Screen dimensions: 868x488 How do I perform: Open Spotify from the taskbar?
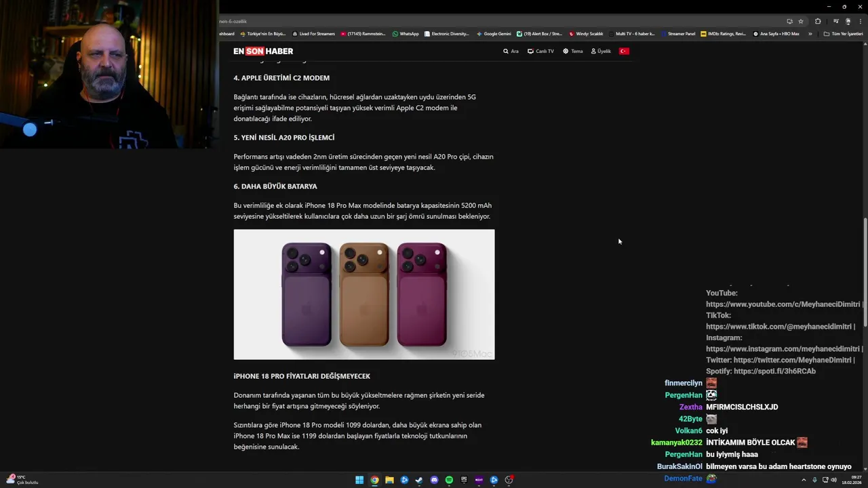(449, 480)
